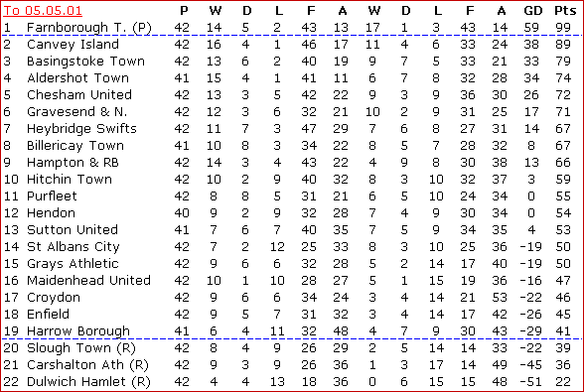Click Dulwich Hamlet (R) team name

pos(88,381)
